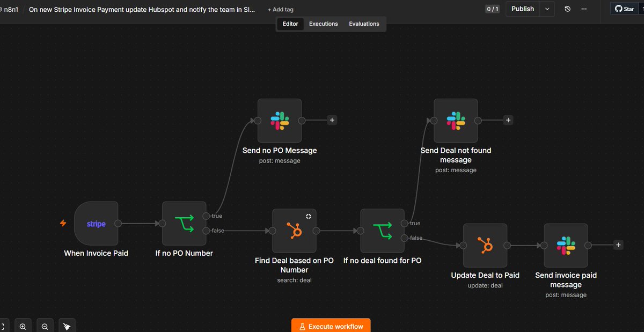The height and width of the screenshot is (332, 644).
Task: Click the 'Update Deal to Paid' label
Action: tap(485, 275)
